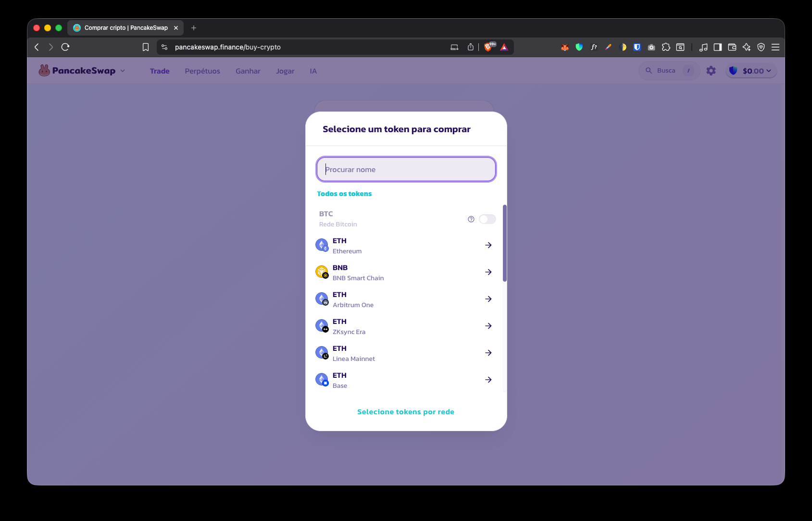The height and width of the screenshot is (521, 812).
Task: Click the ETH Base token icon
Action: pos(322,380)
